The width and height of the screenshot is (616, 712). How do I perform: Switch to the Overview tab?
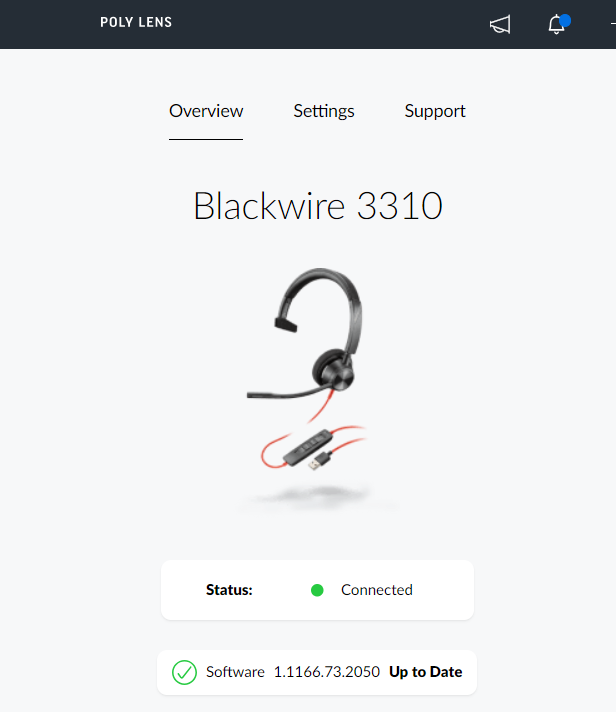(206, 111)
